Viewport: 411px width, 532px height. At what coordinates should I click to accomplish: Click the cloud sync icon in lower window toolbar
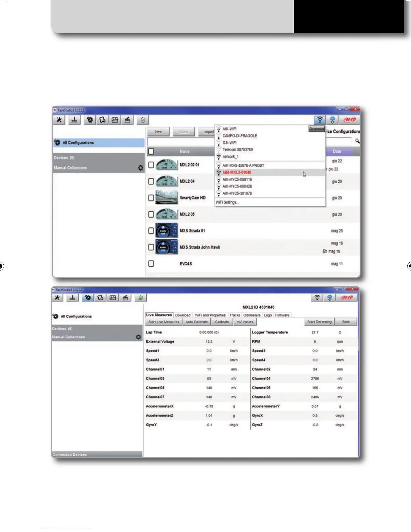tap(329, 297)
